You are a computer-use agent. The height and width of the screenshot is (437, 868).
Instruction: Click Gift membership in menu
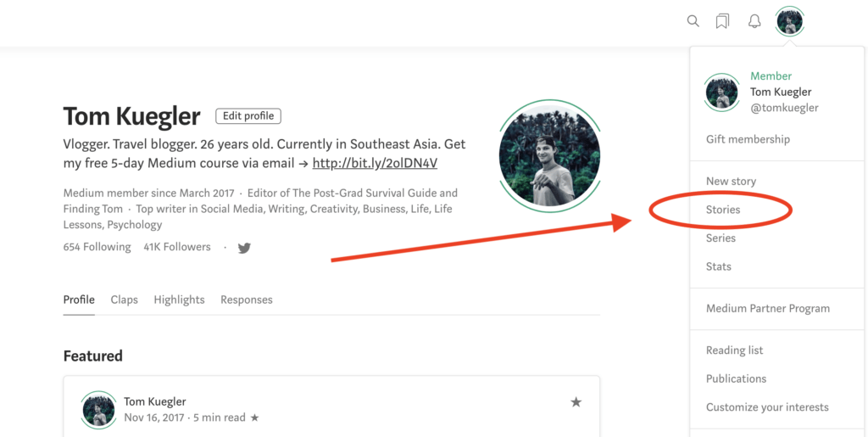[748, 139]
